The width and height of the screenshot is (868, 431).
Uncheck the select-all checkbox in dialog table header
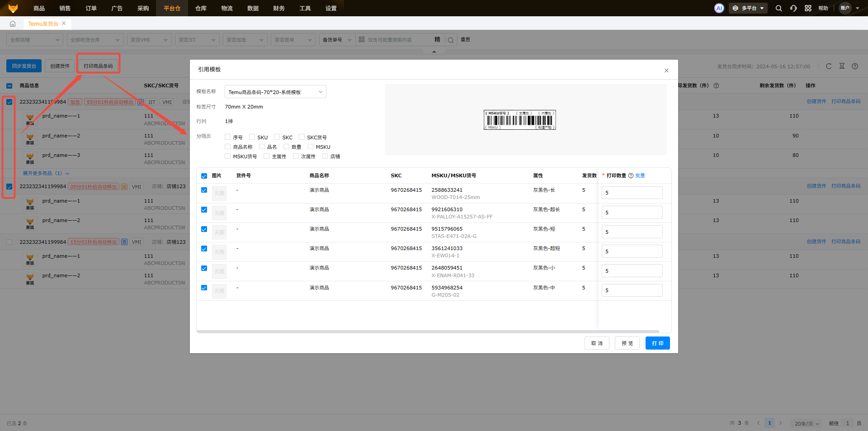pyautogui.click(x=204, y=176)
